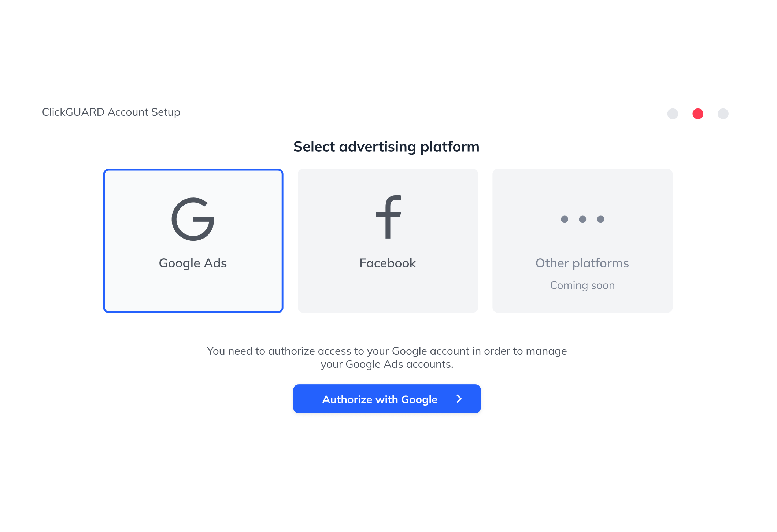
Task: Click the "Authorize with Google" button text
Action: pos(380,399)
